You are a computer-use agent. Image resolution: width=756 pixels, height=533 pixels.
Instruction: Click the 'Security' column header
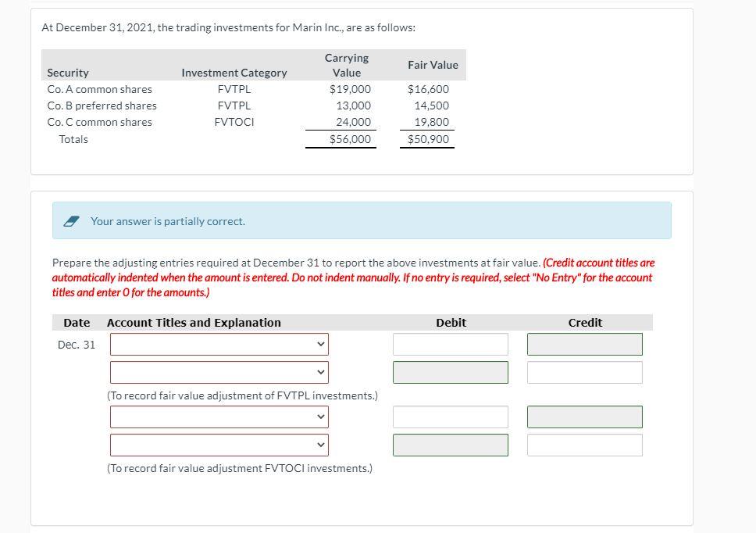(68, 73)
